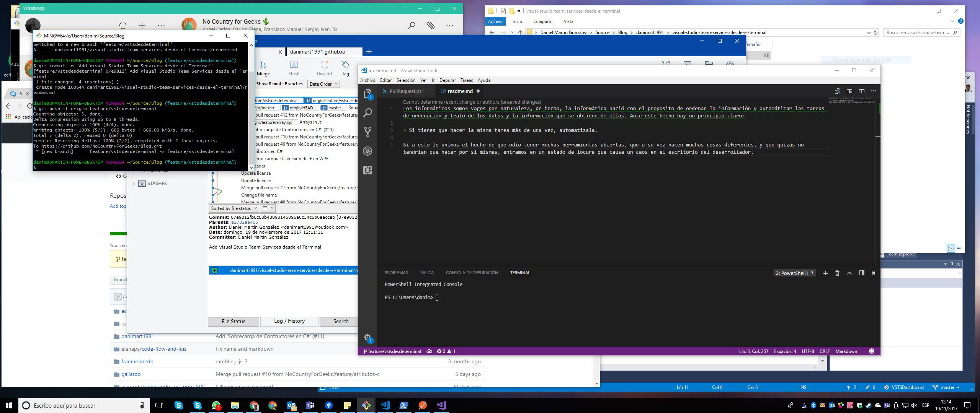Select the TERMINAL tab in VS Code panel

[x=520, y=273]
